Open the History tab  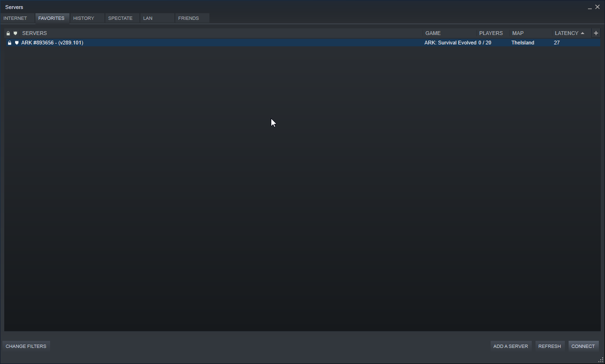point(84,18)
